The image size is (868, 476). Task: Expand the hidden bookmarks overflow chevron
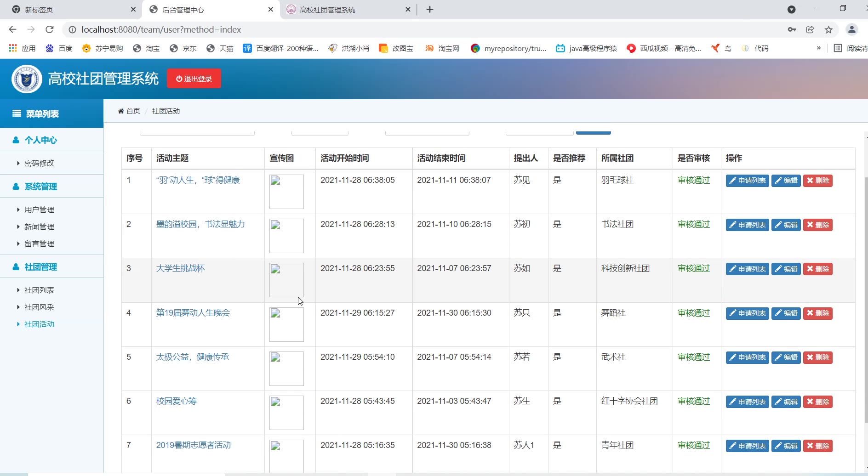[x=818, y=48]
